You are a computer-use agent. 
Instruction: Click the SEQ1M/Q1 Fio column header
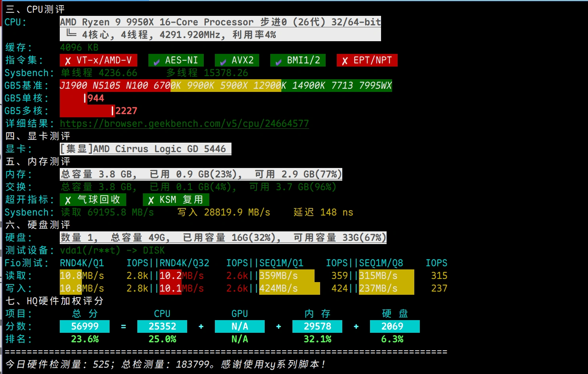point(281,263)
